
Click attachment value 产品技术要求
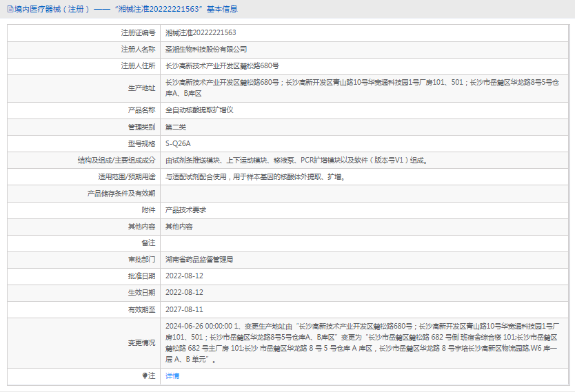tap(185, 210)
